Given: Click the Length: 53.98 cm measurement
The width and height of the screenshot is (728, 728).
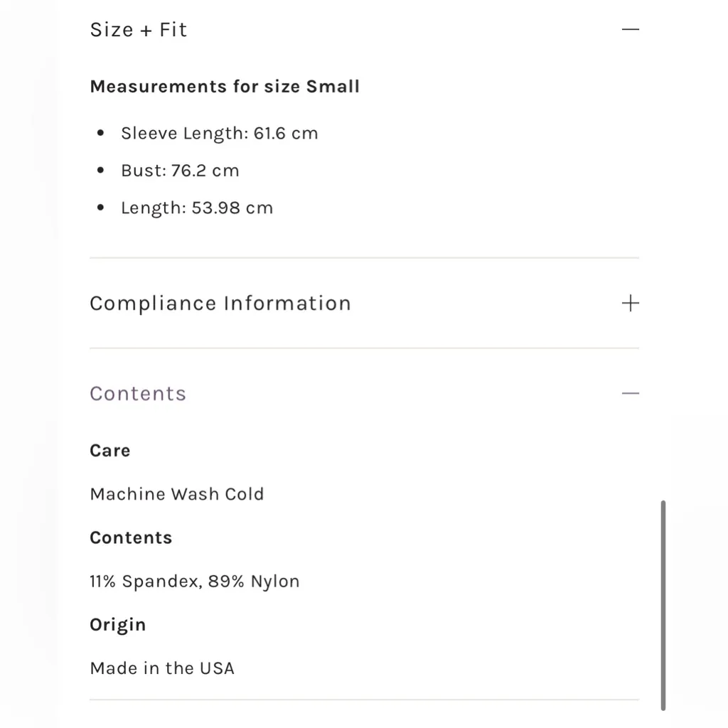Looking at the screenshot, I should coord(197,208).
